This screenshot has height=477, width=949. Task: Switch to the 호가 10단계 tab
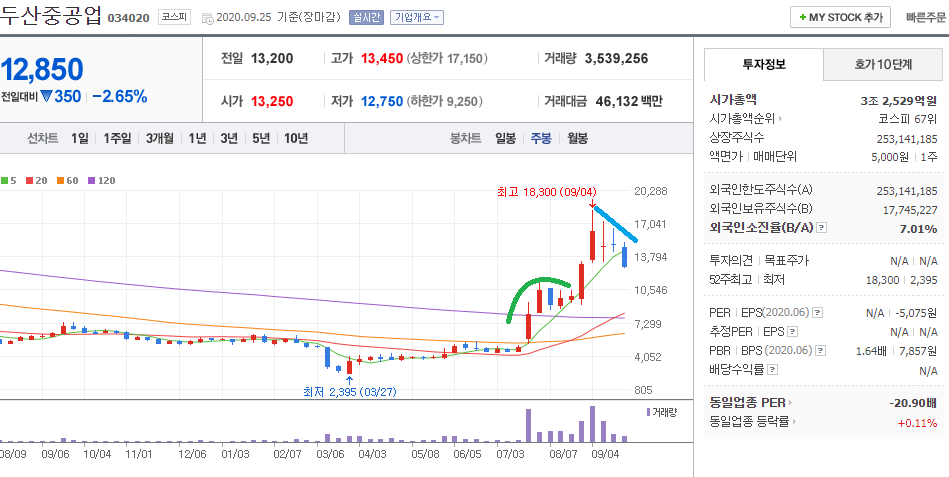click(x=883, y=65)
